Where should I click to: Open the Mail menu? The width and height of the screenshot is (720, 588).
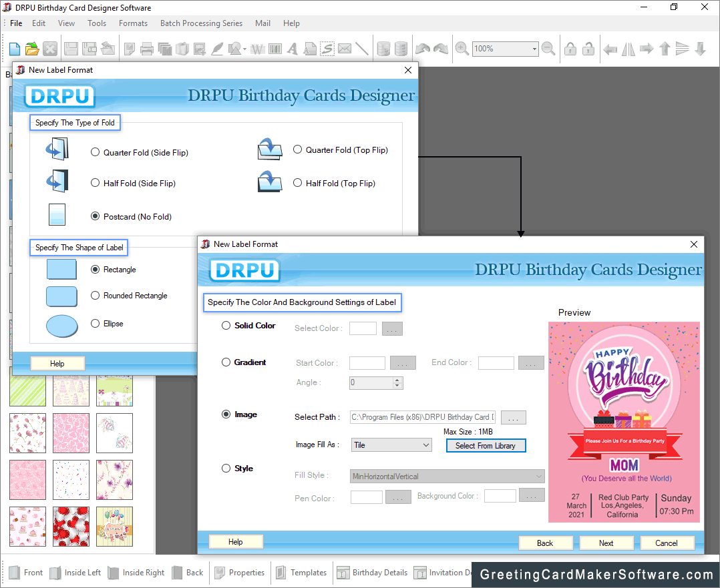(262, 23)
